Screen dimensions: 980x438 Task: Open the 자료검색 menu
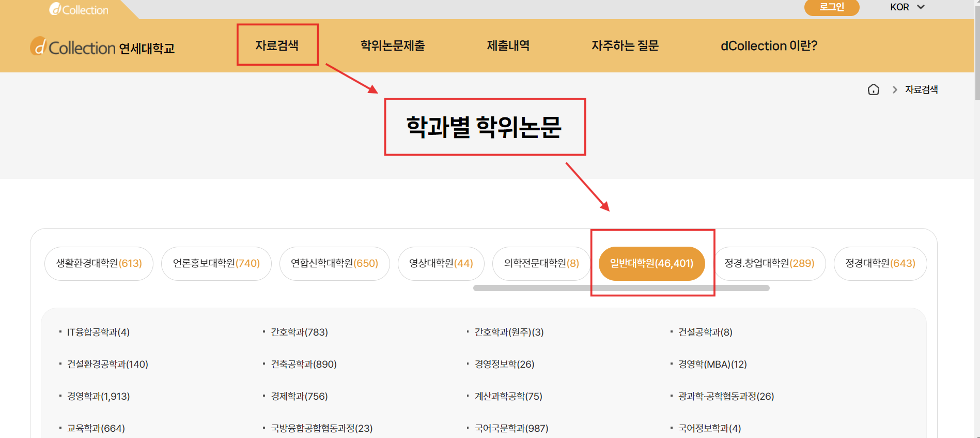coord(277,46)
